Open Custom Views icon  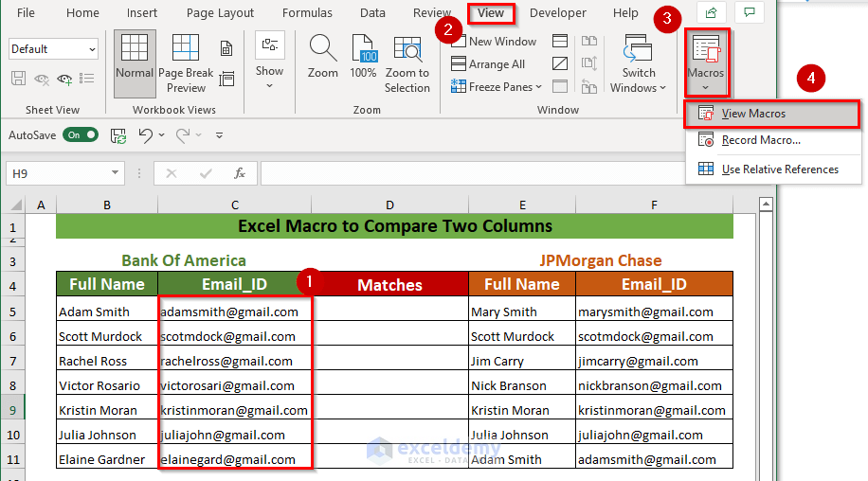point(226,79)
